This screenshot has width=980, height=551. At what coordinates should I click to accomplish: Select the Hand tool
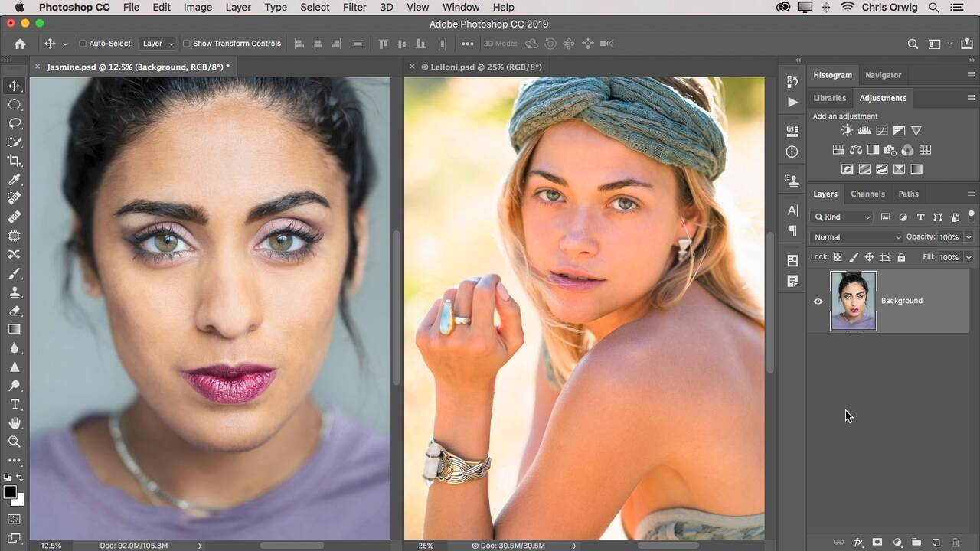coord(14,422)
